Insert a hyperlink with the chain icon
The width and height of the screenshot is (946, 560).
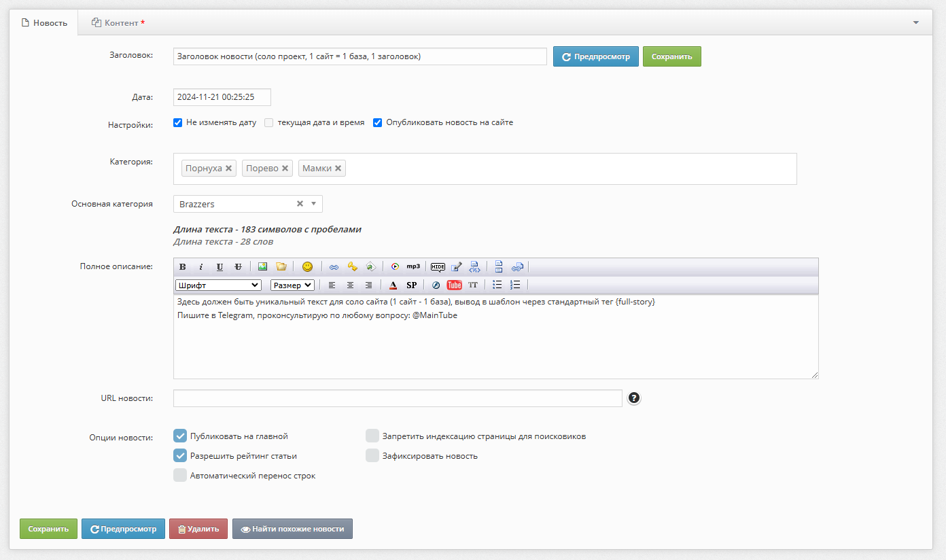pyautogui.click(x=334, y=266)
